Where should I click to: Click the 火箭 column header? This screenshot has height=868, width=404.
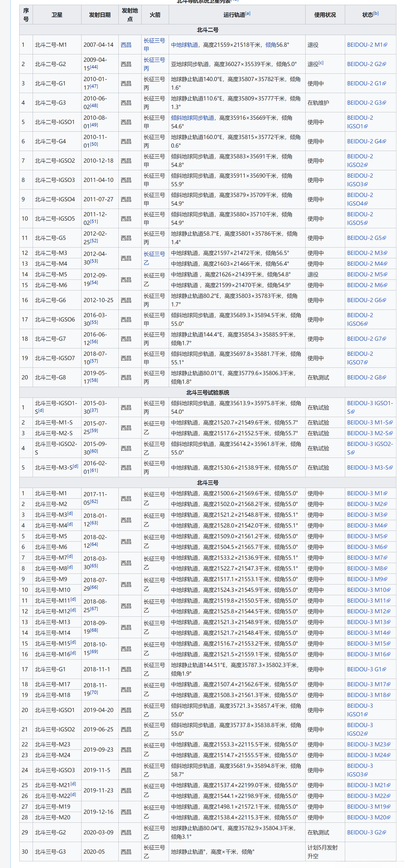pyautogui.click(x=155, y=15)
